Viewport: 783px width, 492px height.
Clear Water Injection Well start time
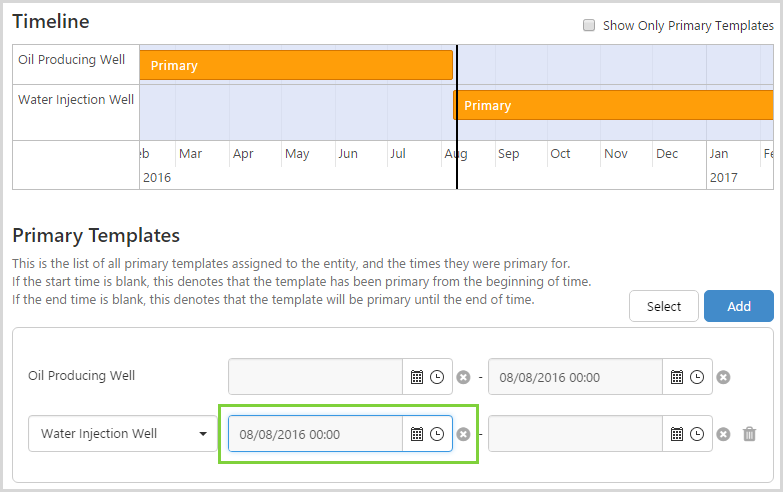[463, 434]
